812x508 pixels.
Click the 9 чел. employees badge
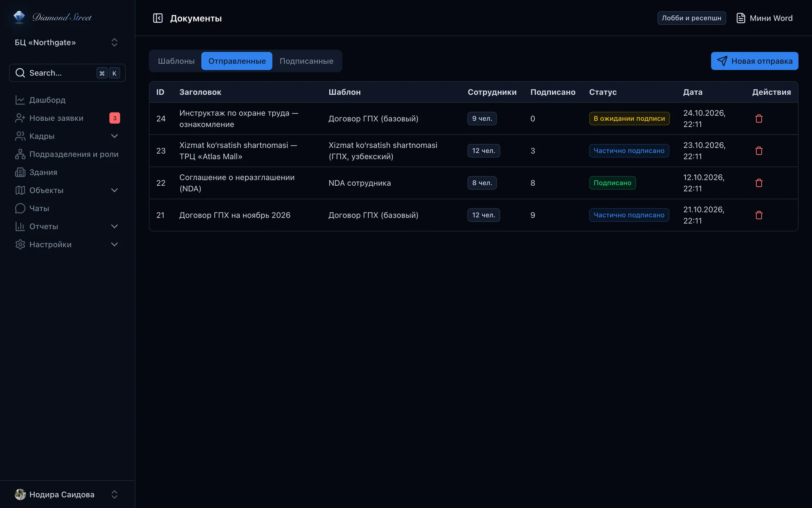tap(482, 118)
